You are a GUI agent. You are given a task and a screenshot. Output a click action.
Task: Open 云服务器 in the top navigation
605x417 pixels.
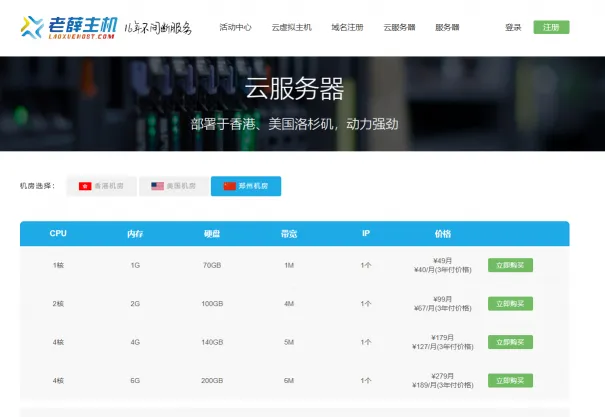point(399,28)
